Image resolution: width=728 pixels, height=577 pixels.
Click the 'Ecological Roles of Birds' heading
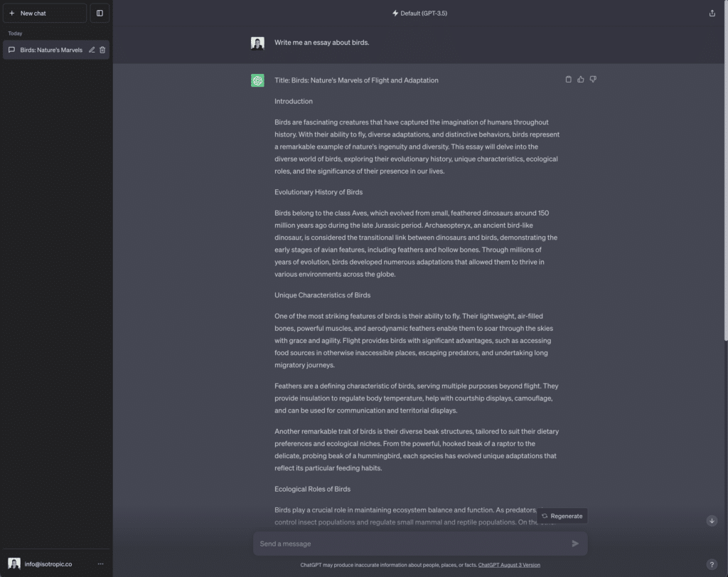click(313, 489)
